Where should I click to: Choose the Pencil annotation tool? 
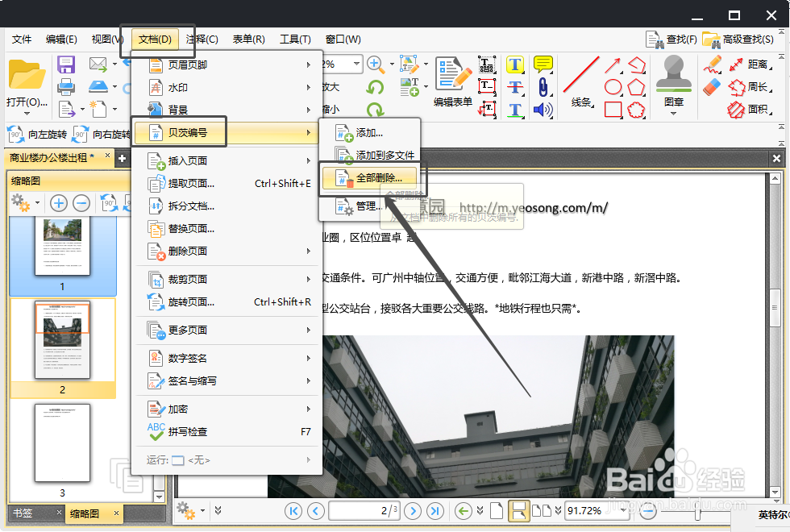[713, 64]
